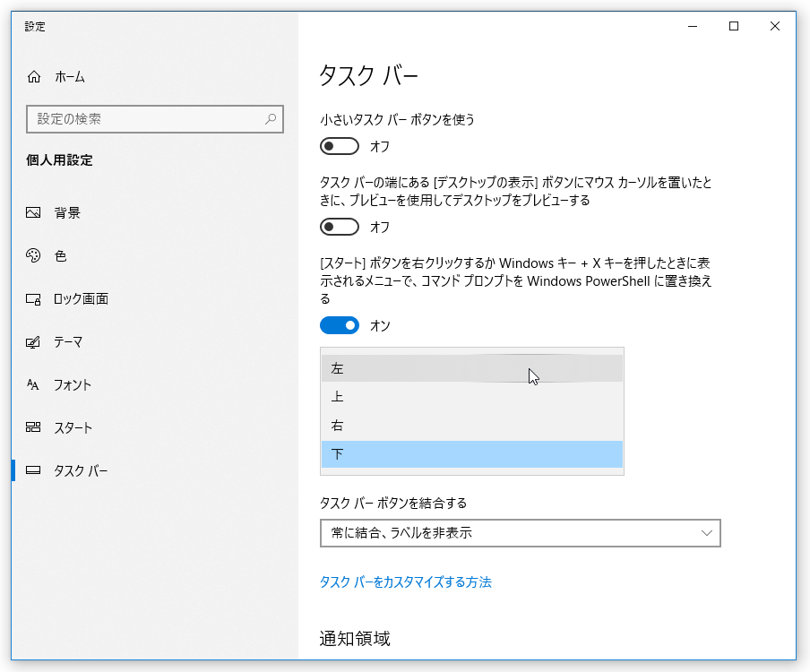This screenshot has height=672, width=810.
Task: Open the フォント fonts icon
Action: (x=33, y=384)
